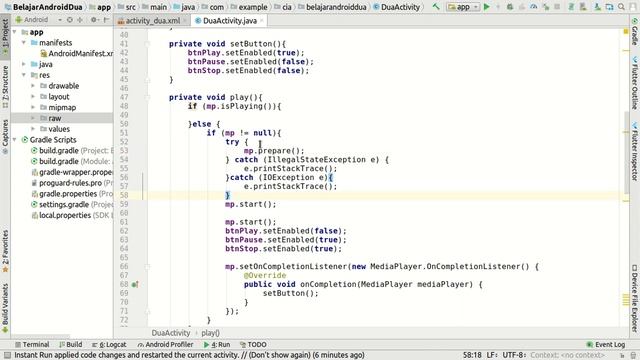This screenshot has height=360, width=640.
Task: Close the activity_dua.xml tab
Action: [x=185, y=20]
